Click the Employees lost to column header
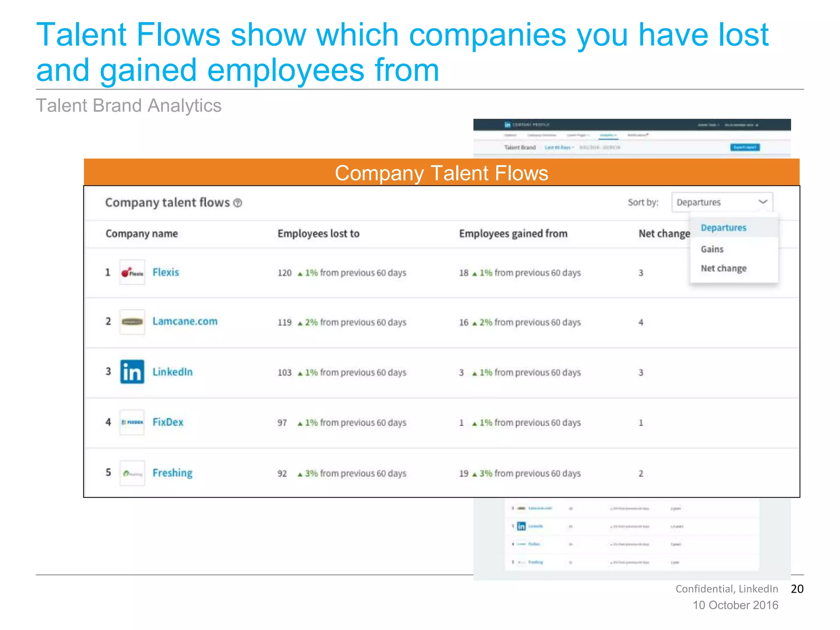 point(318,234)
